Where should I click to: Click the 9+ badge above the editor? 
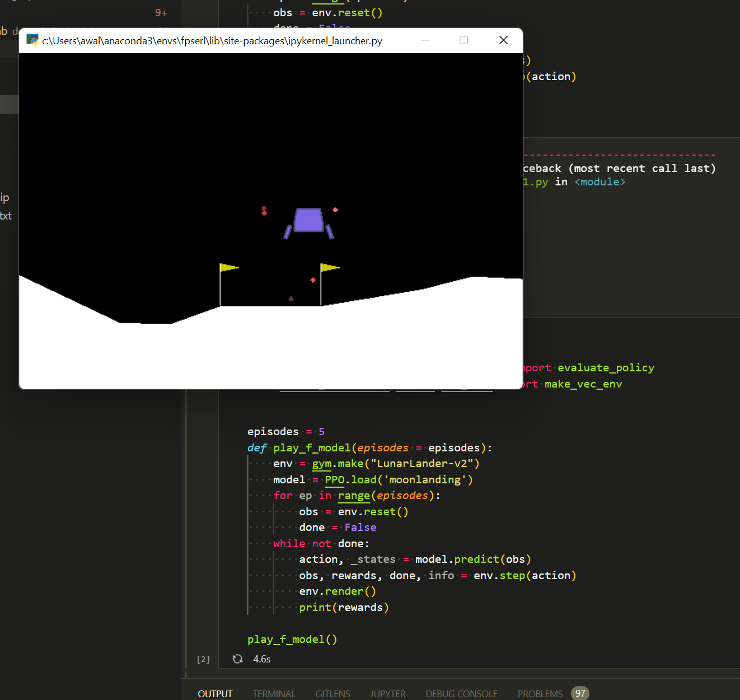160,12
